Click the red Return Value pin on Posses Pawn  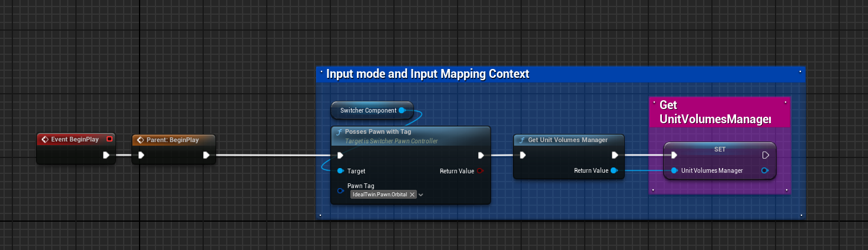[480, 171]
